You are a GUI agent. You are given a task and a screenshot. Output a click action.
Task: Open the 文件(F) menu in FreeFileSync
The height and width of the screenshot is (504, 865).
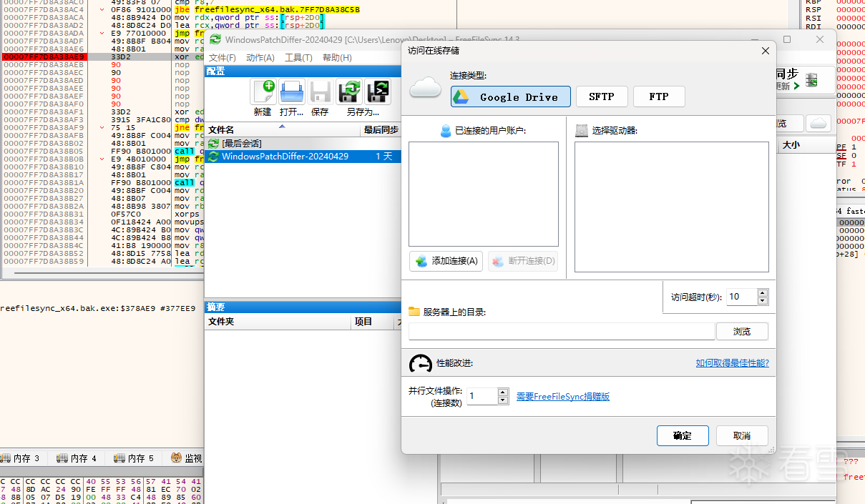(x=223, y=58)
